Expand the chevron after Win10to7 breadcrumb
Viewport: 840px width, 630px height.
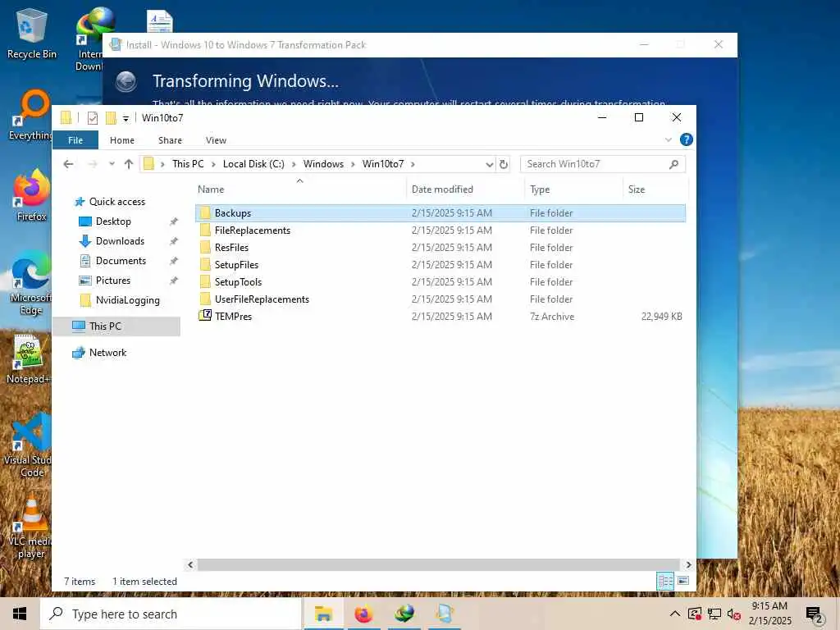click(413, 164)
